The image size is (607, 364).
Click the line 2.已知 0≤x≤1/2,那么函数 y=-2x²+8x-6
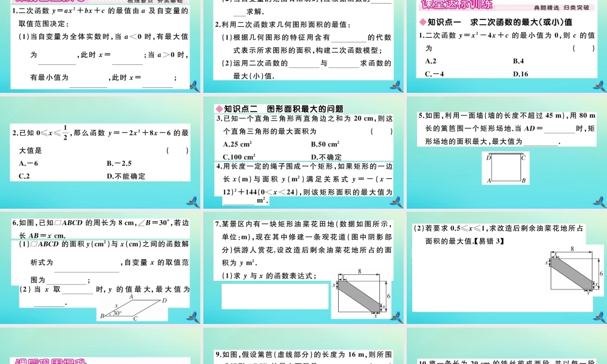pyautogui.click(x=101, y=133)
